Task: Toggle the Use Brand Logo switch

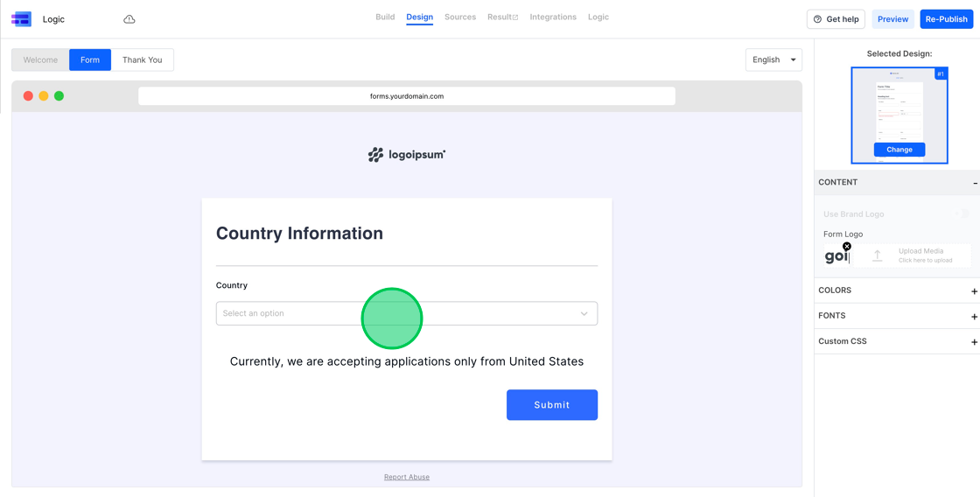Action: [962, 213]
